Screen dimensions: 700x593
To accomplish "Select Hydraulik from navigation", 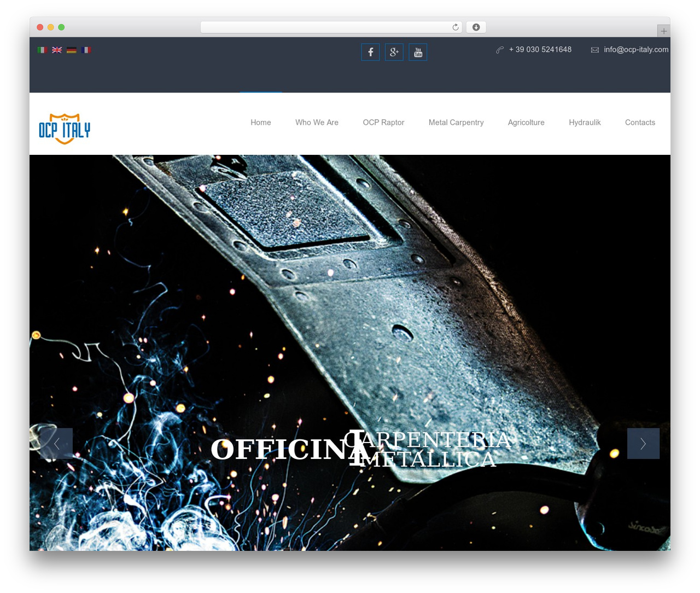I will (x=585, y=123).
